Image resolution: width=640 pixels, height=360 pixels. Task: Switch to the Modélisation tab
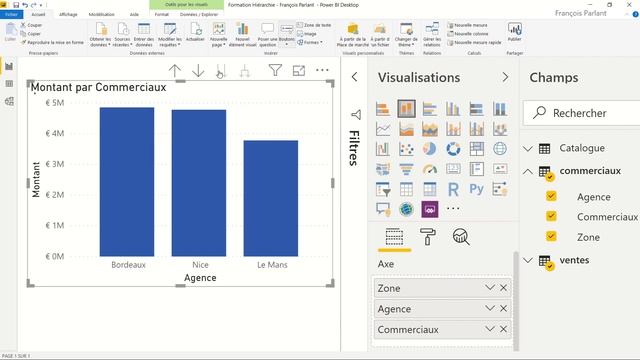[x=102, y=14]
